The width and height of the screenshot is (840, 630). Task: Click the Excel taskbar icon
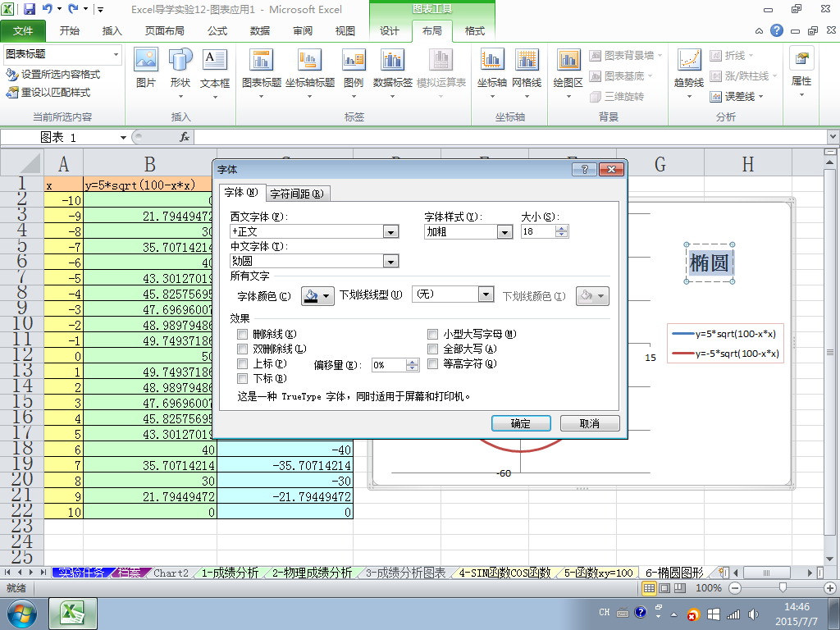coord(73,614)
